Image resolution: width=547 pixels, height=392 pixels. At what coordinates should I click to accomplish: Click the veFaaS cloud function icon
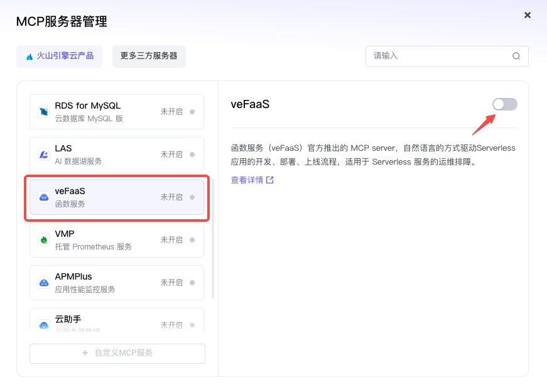click(43, 197)
